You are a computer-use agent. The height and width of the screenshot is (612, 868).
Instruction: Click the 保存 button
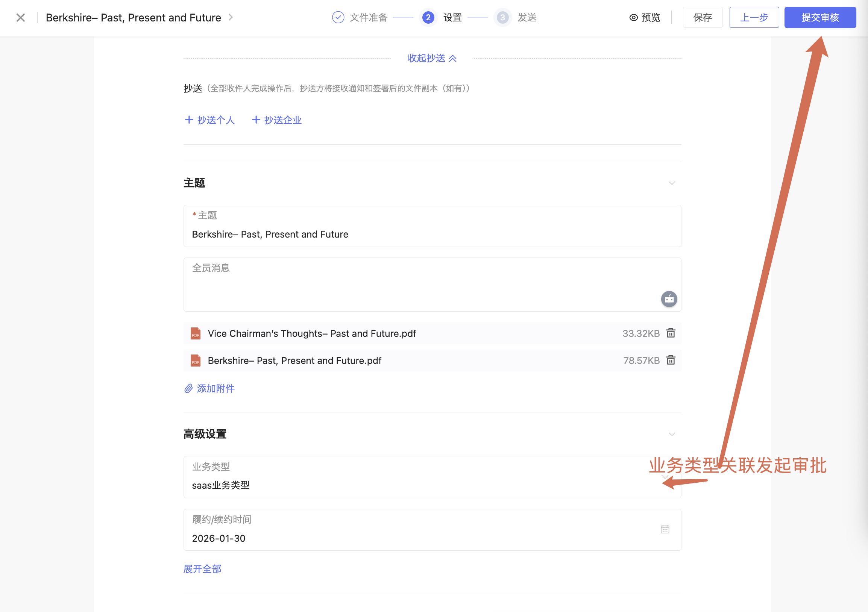[703, 17]
